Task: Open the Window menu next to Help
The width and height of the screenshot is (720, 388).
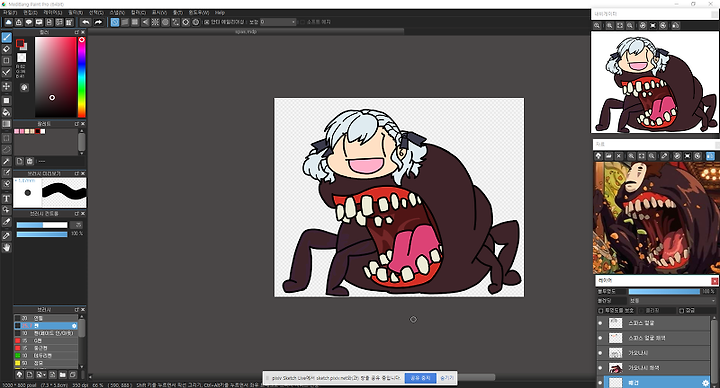Action: 199,13
